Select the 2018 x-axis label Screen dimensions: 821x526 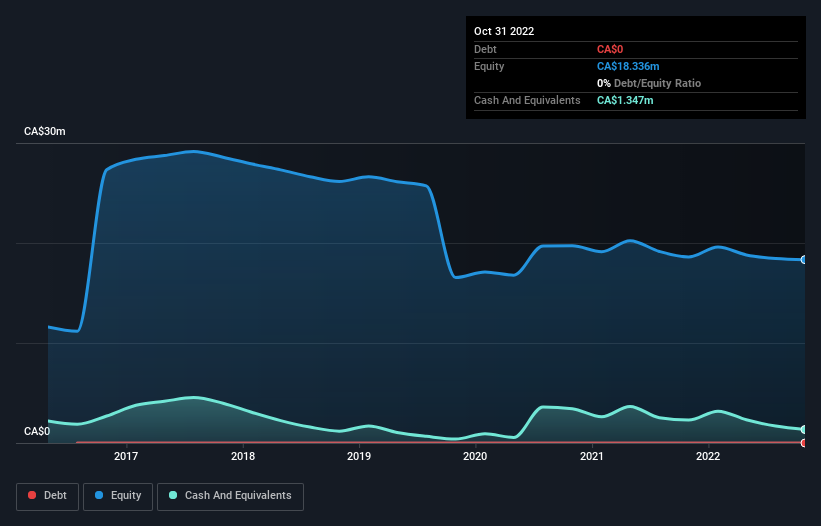(243, 456)
